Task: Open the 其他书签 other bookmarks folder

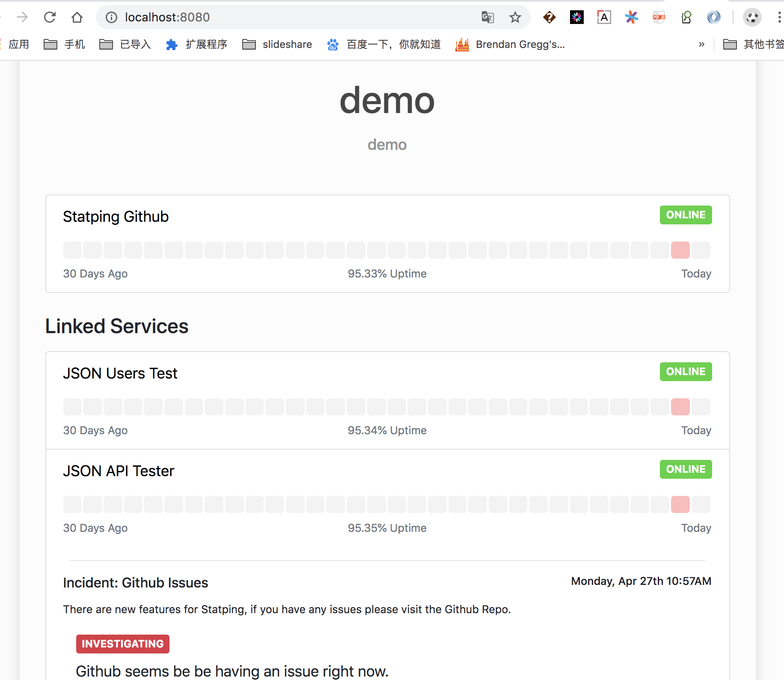Action: [x=753, y=45]
